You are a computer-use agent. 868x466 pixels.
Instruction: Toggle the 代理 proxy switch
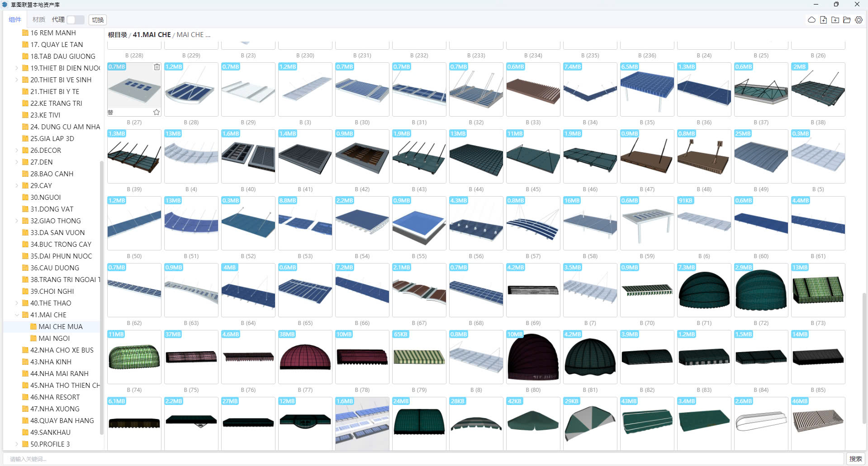coord(75,20)
